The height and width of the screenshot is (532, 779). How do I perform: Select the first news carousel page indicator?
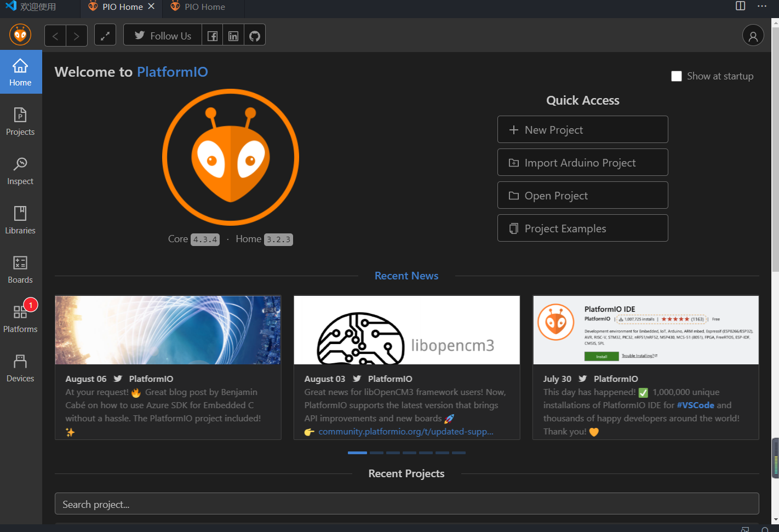pyautogui.click(x=357, y=453)
